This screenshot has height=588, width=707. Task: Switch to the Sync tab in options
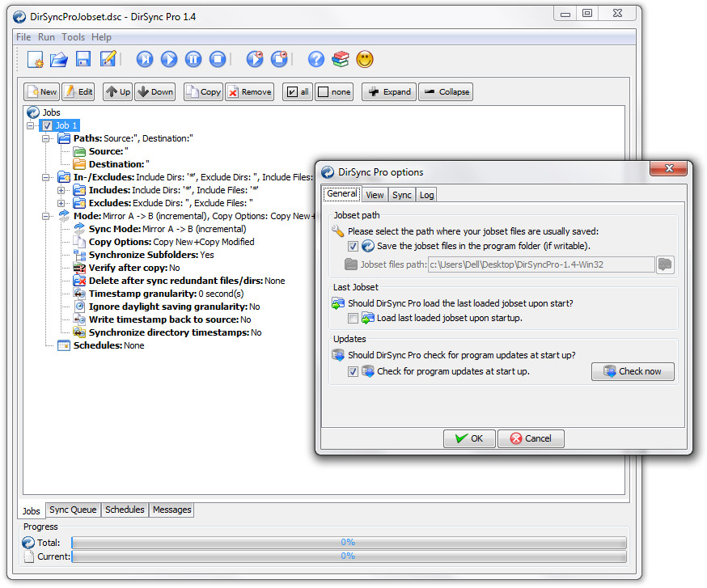(x=402, y=195)
